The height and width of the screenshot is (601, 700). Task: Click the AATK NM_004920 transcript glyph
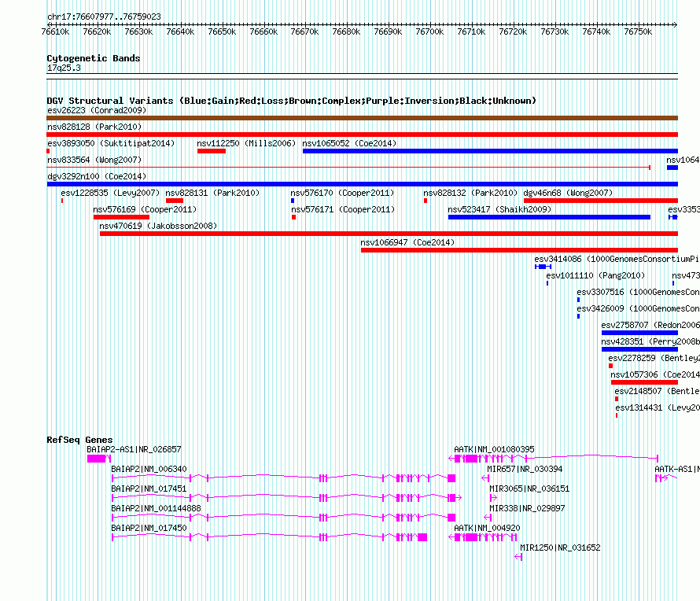pyautogui.click(x=483, y=537)
